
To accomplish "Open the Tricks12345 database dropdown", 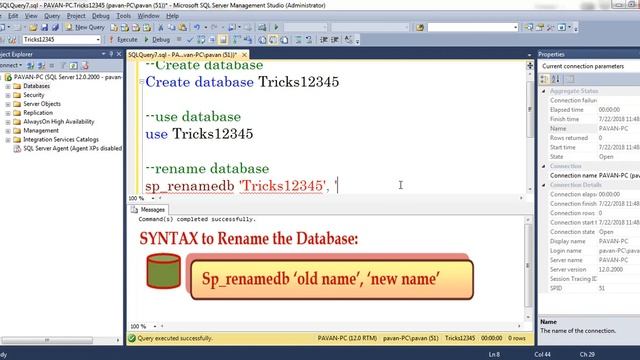I will (98, 40).
